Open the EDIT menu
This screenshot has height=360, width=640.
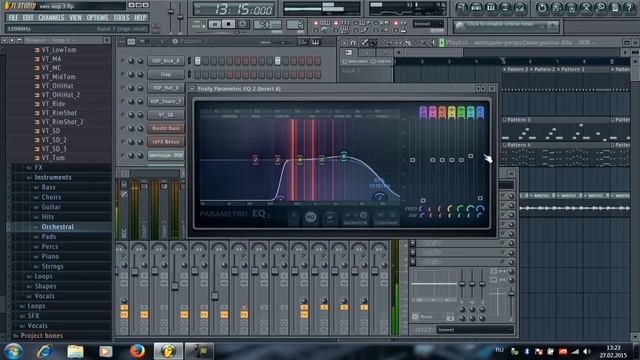tap(28, 18)
